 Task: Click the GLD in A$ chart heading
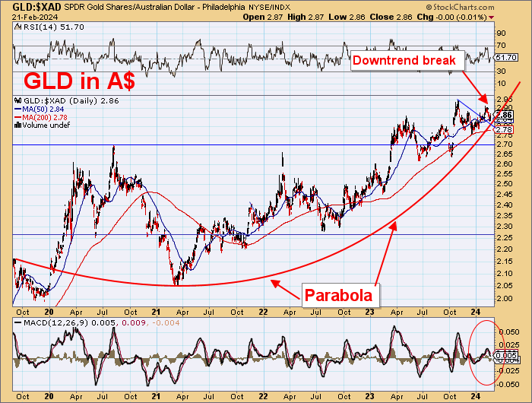pyautogui.click(x=79, y=81)
